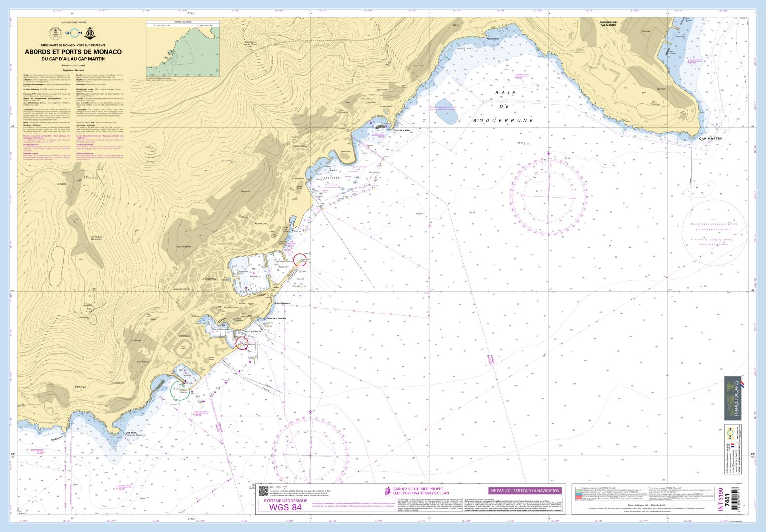The width and height of the screenshot is (766, 532).
Task: Click the 'INT 3190' chart number
Action: [x=721, y=498]
